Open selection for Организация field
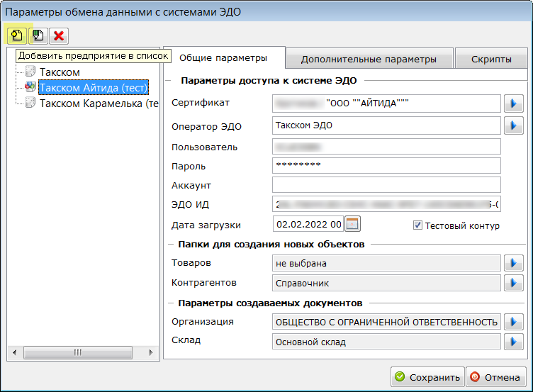 coord(512,322)
